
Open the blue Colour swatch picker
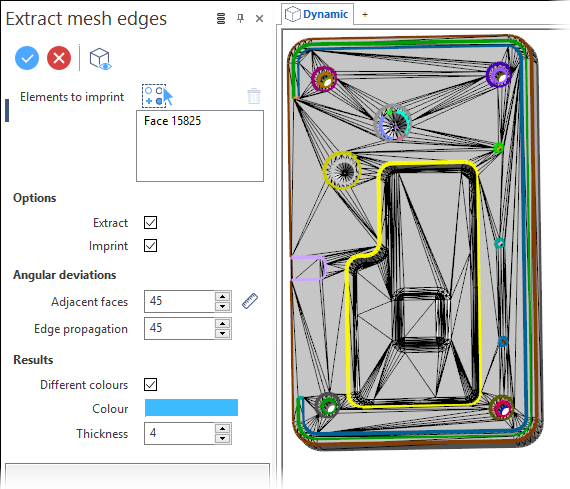(x=191, y=408)
